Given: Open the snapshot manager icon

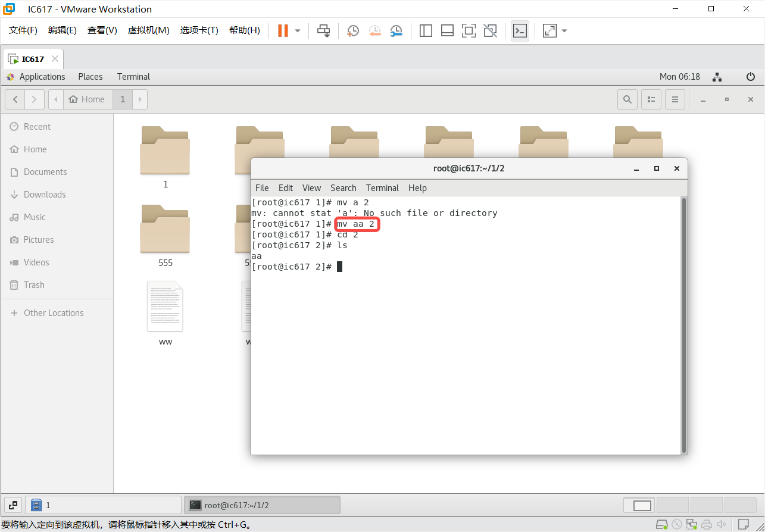Looking at the screenshot, I should [x=396, y=30].
